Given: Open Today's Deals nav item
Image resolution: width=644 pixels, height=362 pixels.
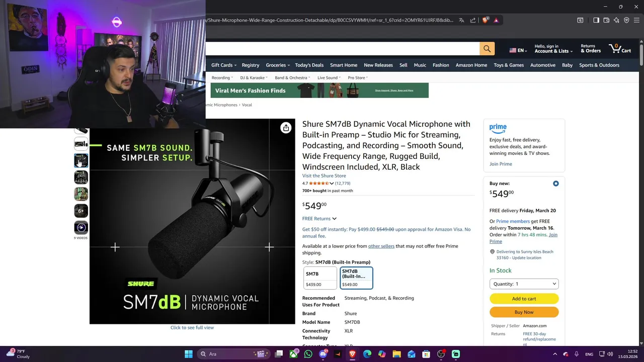Looking at the screenshot, I should (309, 65).
